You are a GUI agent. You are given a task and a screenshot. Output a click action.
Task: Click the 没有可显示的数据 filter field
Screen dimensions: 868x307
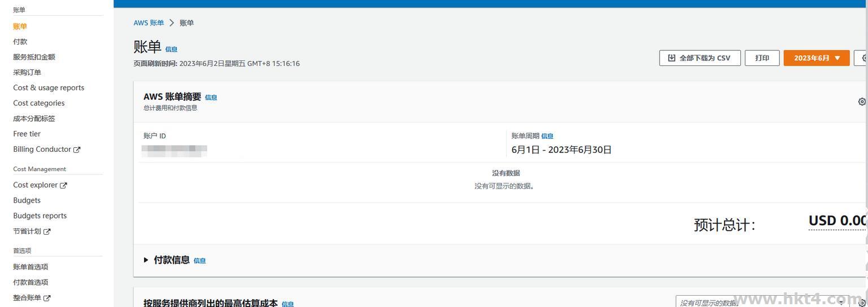point(763,302)
